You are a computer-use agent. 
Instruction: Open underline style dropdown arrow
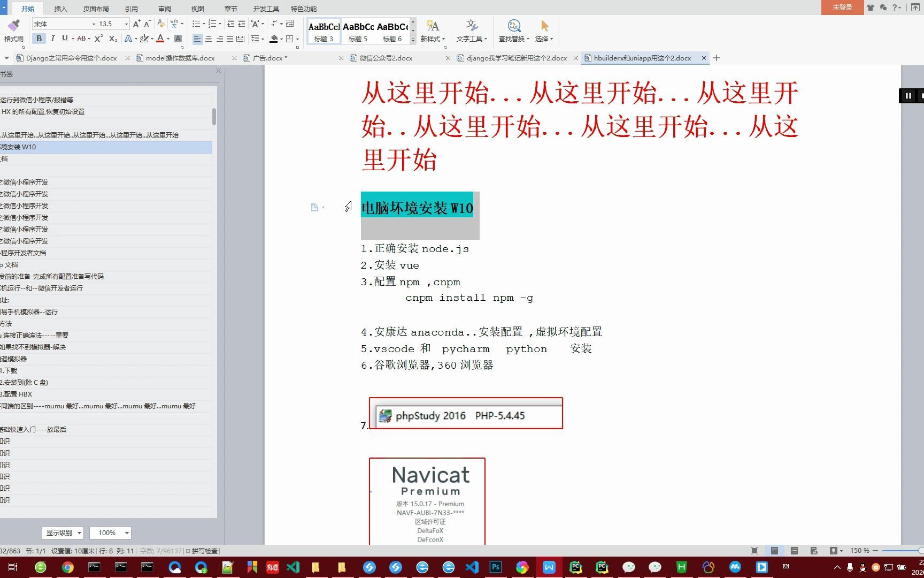click(x=72, y=39)
